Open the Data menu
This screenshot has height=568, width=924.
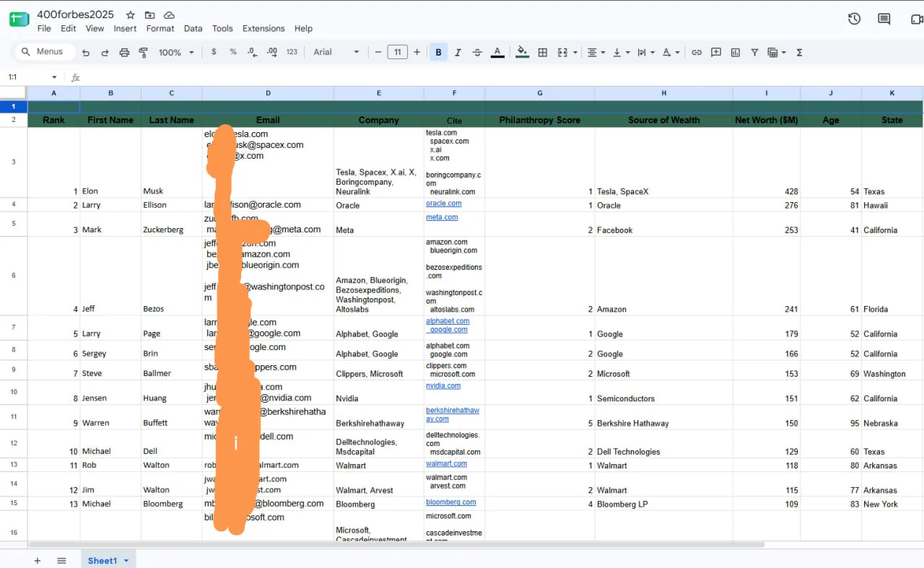[193, 28]
